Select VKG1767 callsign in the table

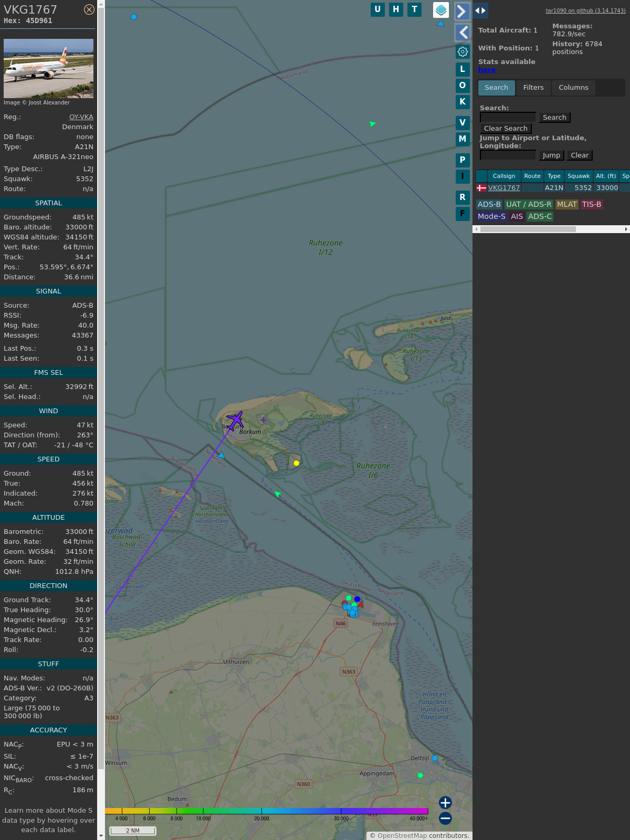click(x=504, y=188)
